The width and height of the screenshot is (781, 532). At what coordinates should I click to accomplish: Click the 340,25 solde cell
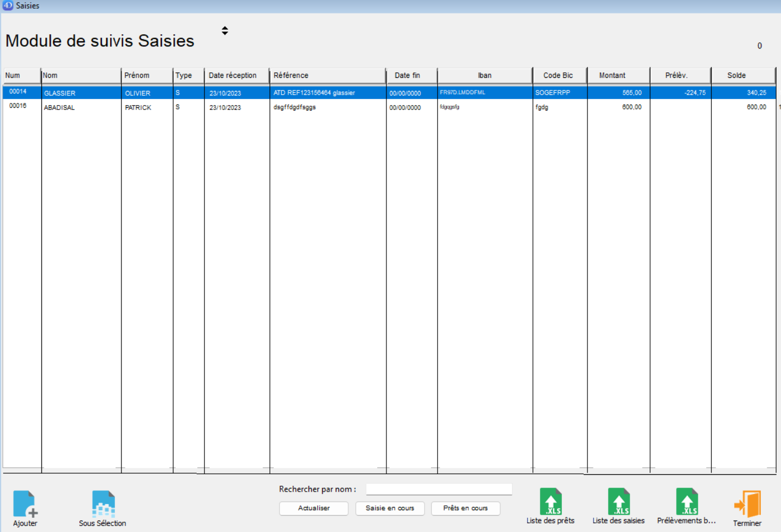pos(756,93)
